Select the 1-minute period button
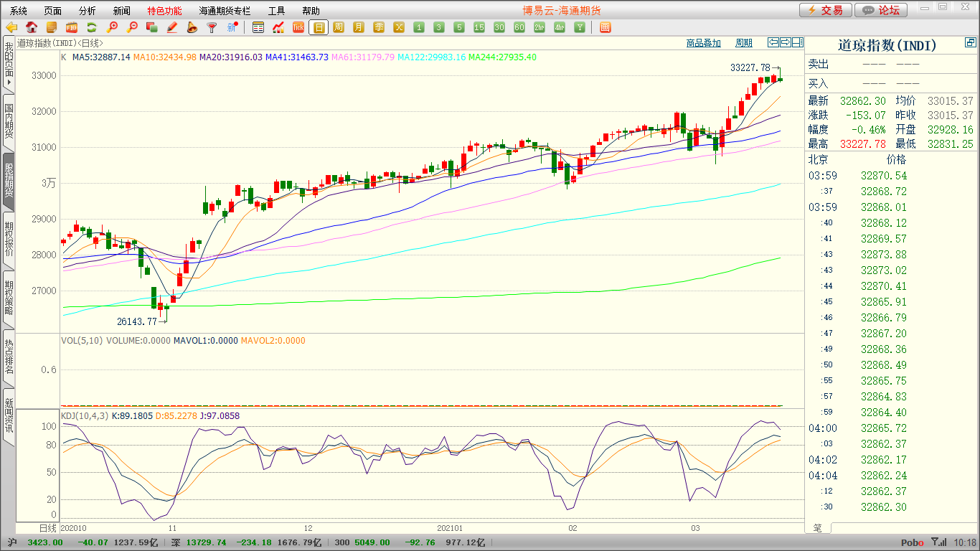 click(419, 27)
